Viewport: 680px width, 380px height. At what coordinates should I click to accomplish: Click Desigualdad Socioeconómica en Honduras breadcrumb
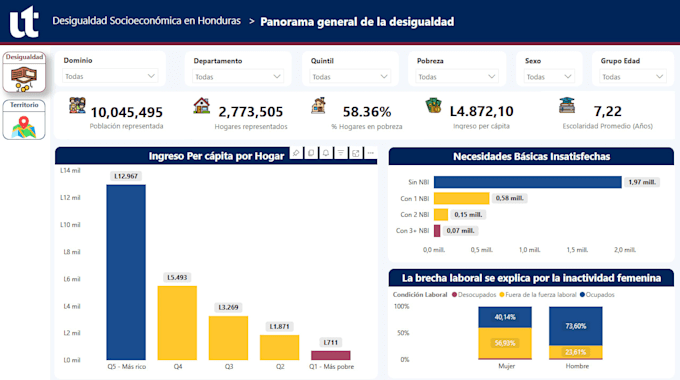(147, 21)
